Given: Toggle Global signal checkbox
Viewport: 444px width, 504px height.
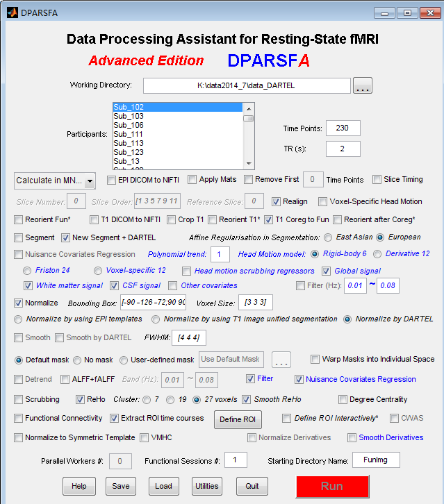Looking at the screenshot, I should coord(326,271).
